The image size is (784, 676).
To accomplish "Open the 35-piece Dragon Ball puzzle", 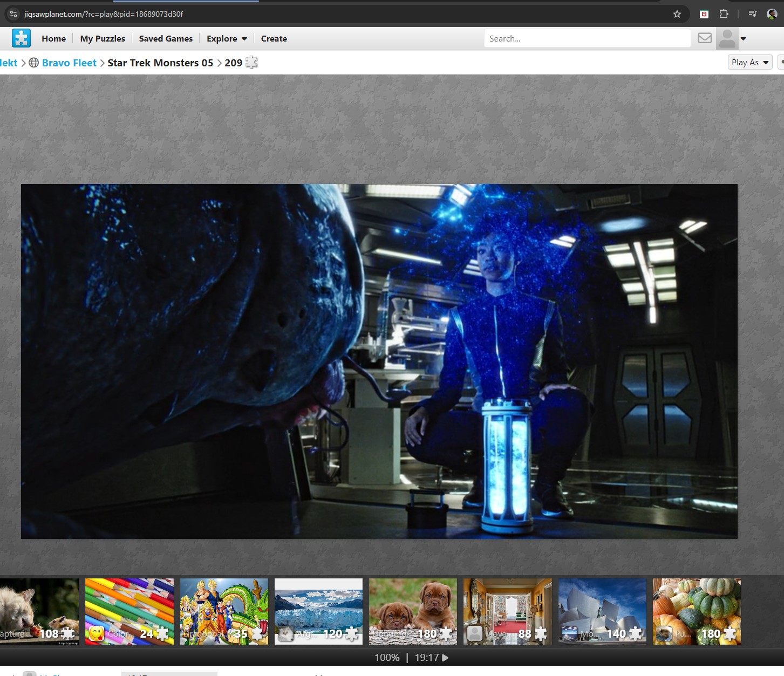I will [224, 611].
